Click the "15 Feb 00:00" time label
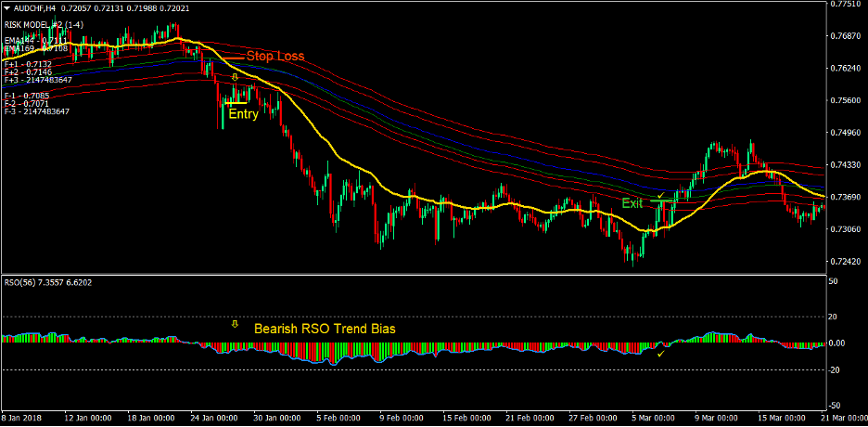 [x=466, y=418]
